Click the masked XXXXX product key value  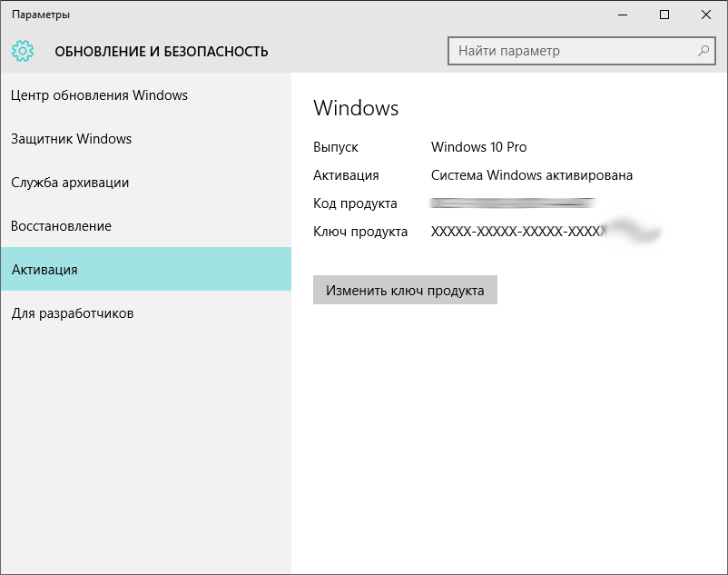click(516, 232)
